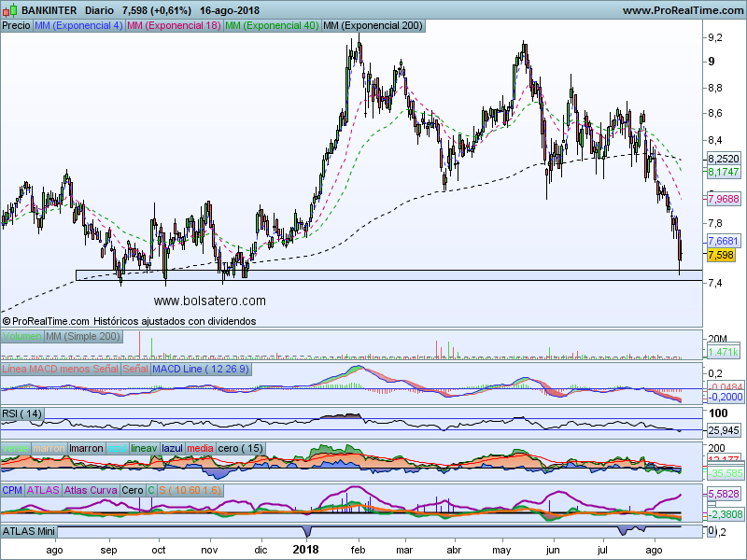Click the MM (Exponencial 4) indicator label
747x560 pixels.
(78, 26)
